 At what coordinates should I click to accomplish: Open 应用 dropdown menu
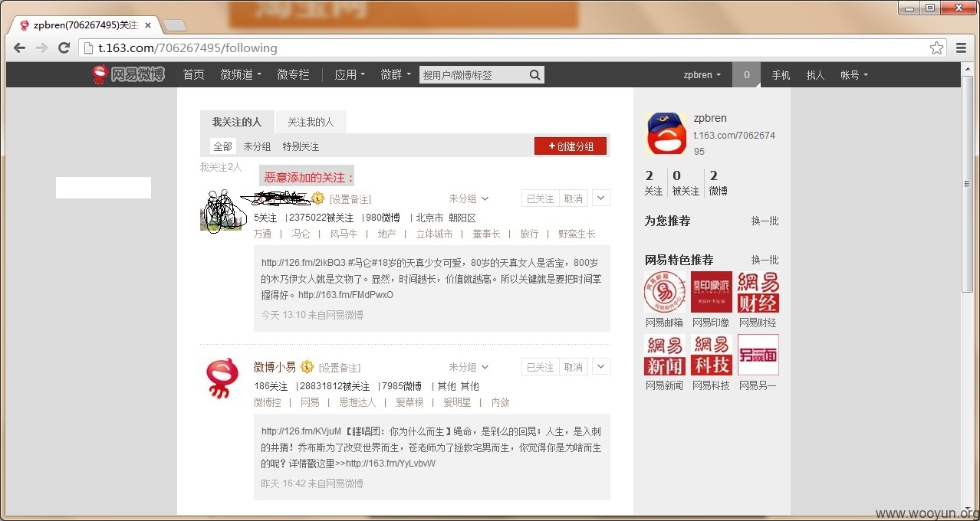(350, 74)
